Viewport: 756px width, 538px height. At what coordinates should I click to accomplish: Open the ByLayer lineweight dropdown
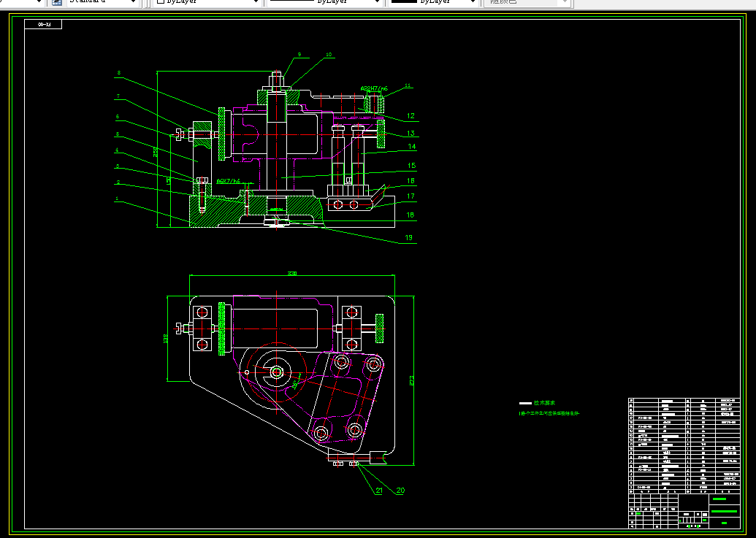pos(433,2)
